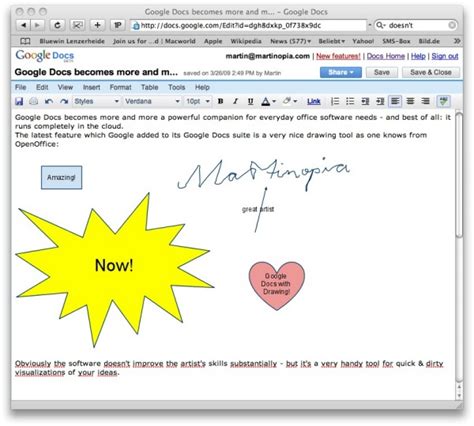Open the Insert menu
Screen dimensions: 474x426
point(91,87)
